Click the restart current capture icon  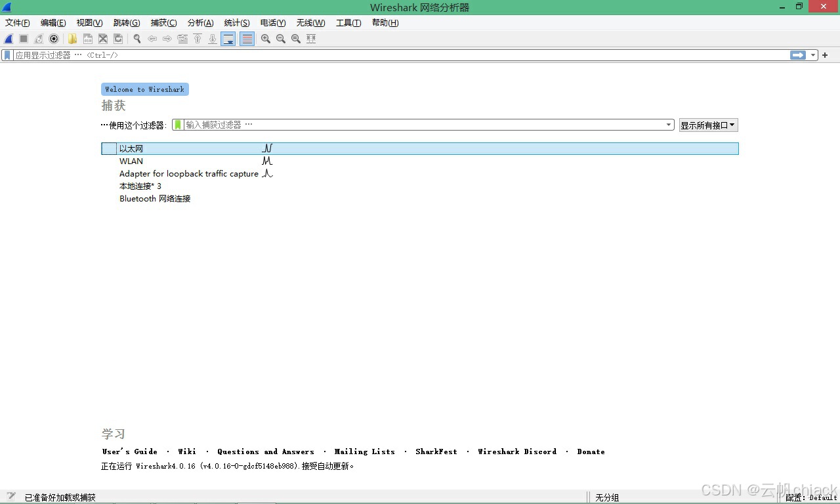click(x=39, y=39)
